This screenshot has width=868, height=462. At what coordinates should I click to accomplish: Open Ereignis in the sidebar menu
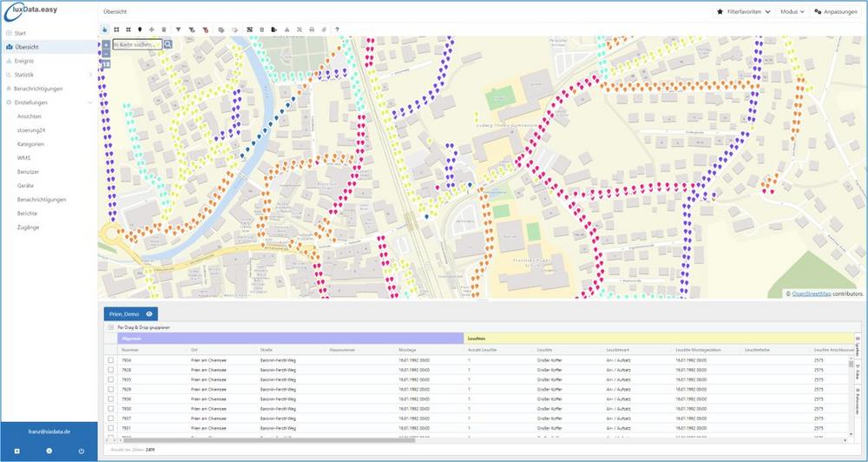[x=24, y=61]
